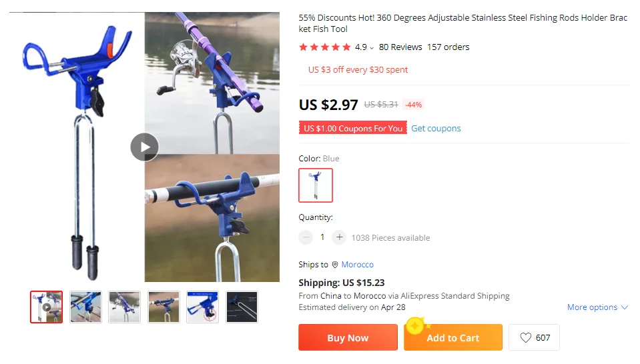
Task: Click the location pin icon beside Morocco
Action: [x=335, y=265]
